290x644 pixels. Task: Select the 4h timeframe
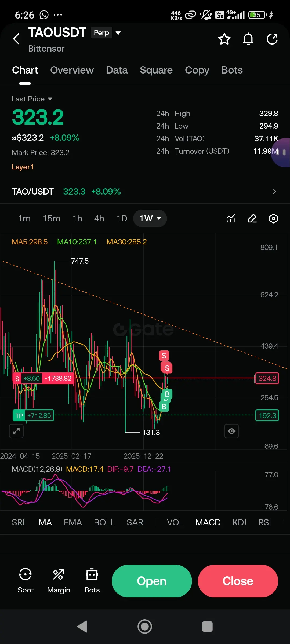(x=99, y=218)
